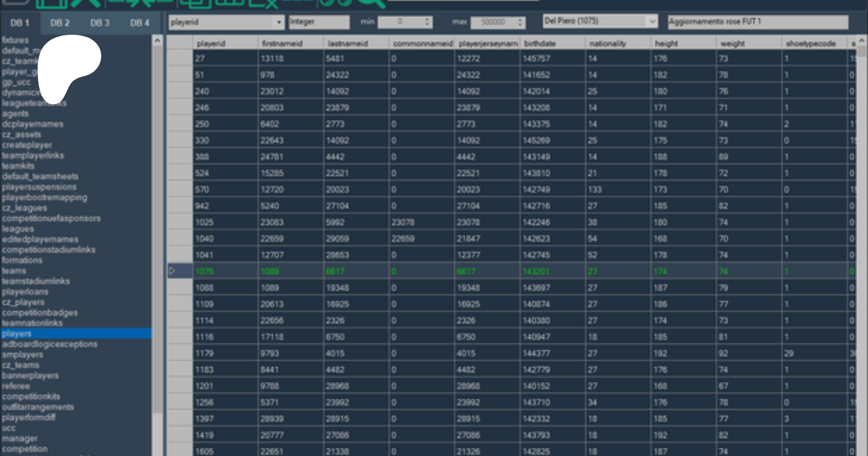Open the outfitarrangements table
868x456 pixels.
(38, 407)
